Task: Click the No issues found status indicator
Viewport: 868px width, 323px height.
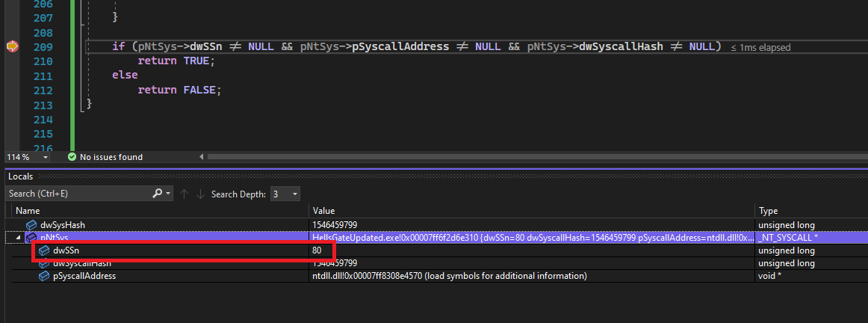Action: tap(105, 157)
